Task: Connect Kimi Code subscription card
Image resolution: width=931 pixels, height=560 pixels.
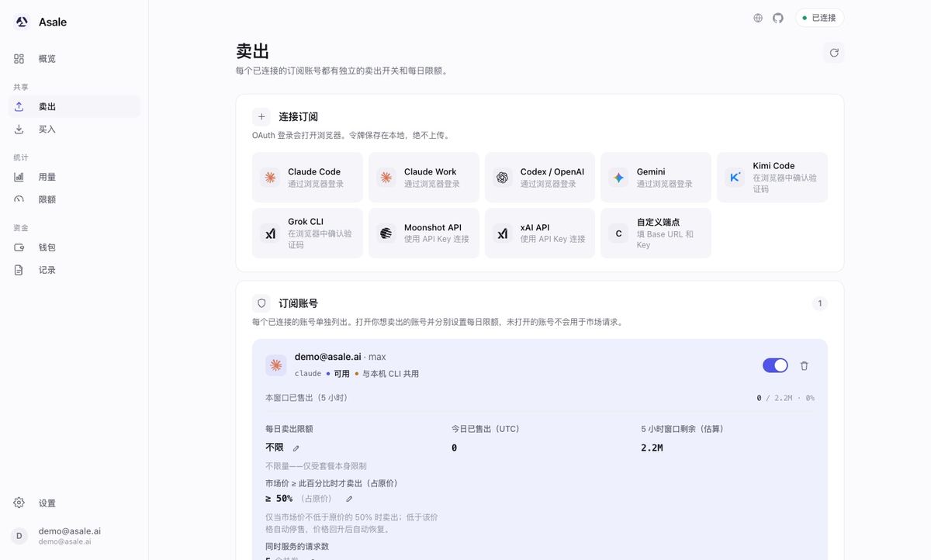Action: pyautogui.click(x=772, y=178)
